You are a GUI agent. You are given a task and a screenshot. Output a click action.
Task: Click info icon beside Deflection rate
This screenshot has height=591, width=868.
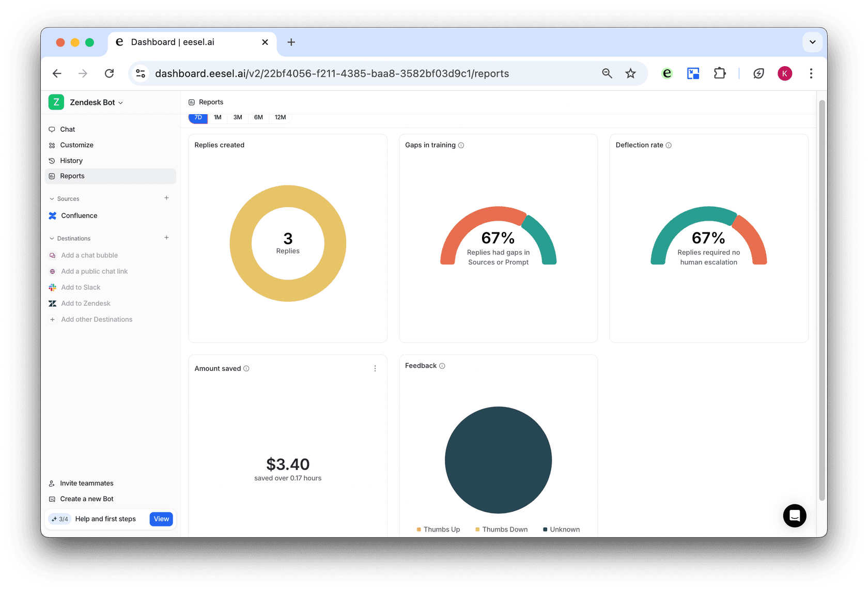coord(669,145)
